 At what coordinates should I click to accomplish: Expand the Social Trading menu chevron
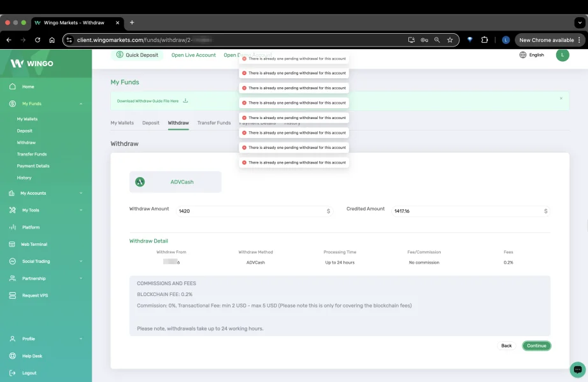coord(81,261)
